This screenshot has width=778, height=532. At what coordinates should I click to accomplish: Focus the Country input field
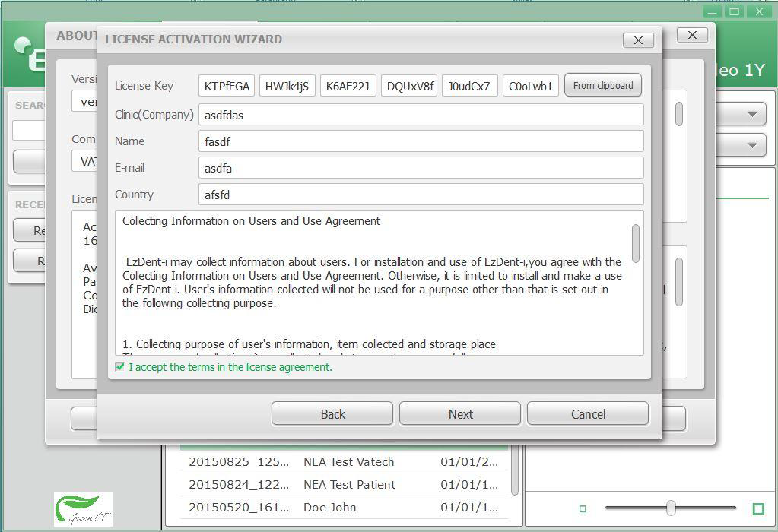click(421, 195)
